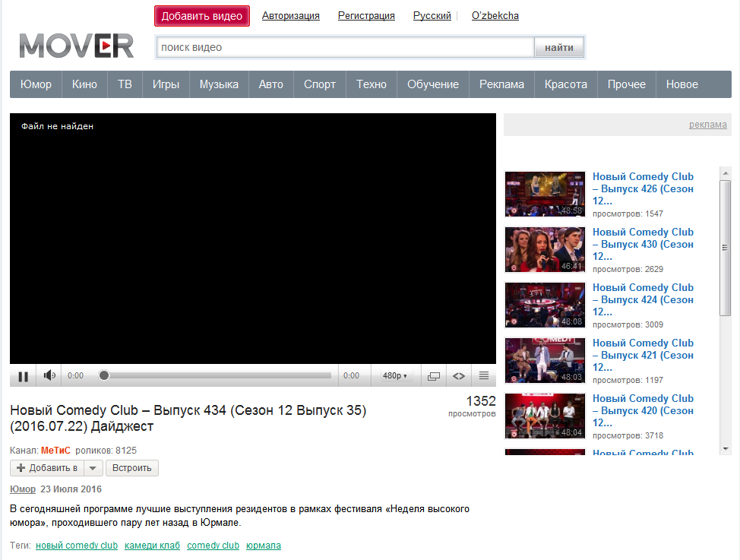Open the Красота category tab
This screenshot has width=740, height=560.
(x=566, y=84)
